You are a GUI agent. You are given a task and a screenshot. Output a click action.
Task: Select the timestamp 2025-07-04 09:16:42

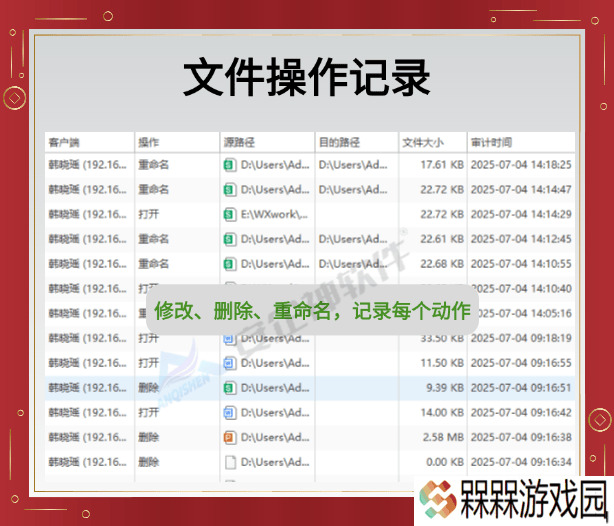[521, 412]
